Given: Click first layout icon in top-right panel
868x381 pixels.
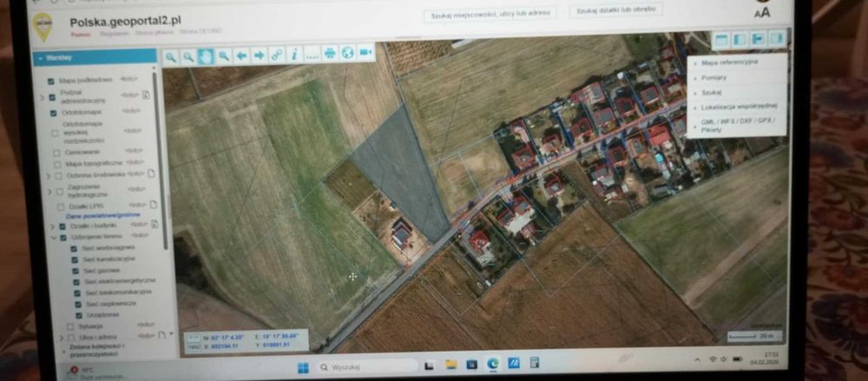Looking at the screenshot, I should point(720,39).
